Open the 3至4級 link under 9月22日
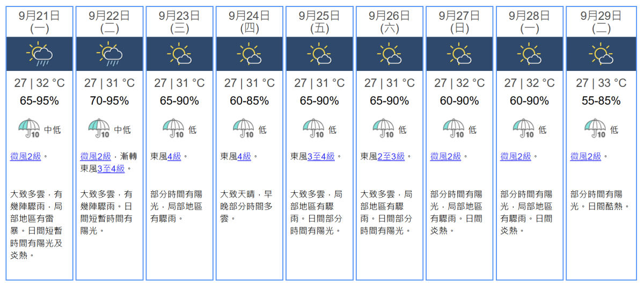644x283 pixels. (x=111, y=169)
